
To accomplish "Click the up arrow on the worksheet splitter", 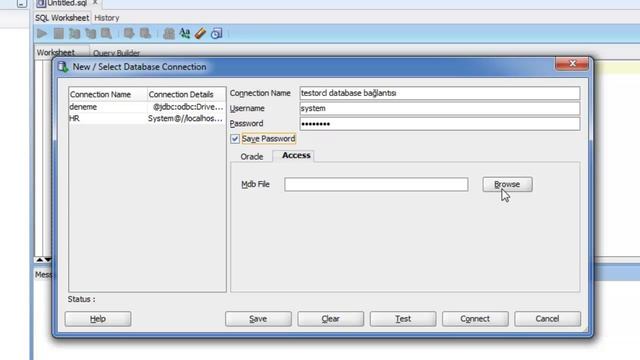I will [x=40, y=260].
